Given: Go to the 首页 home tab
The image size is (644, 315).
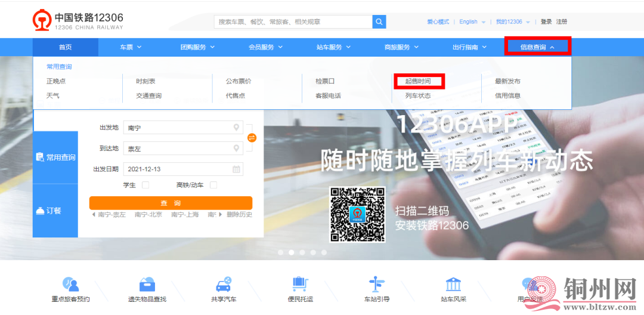Looking at the screenshot, I should pyautogui.click(x=65, y=47).
